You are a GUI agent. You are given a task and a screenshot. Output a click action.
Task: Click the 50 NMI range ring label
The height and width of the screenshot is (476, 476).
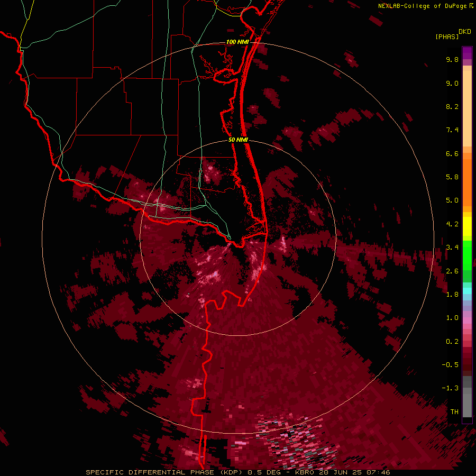(x=238, y=140)
